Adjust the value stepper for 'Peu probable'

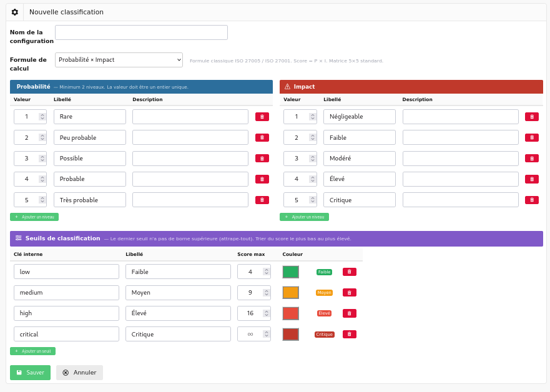[x=42, y=137]
